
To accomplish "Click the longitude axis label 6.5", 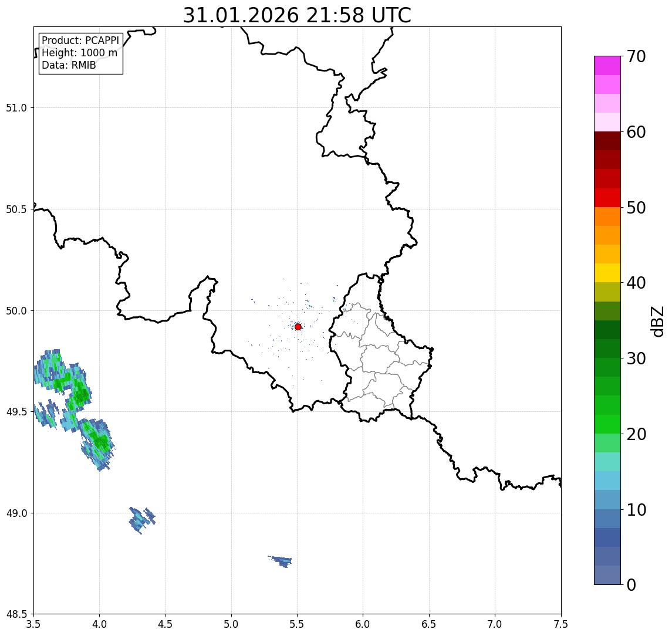I will [429, 624].
